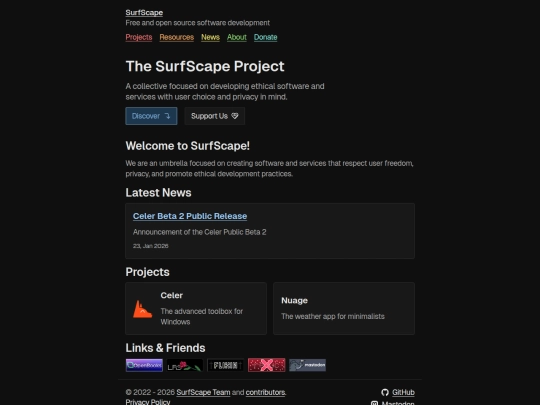Open the About nav item

pyautogui.click(x=237, y=37)
